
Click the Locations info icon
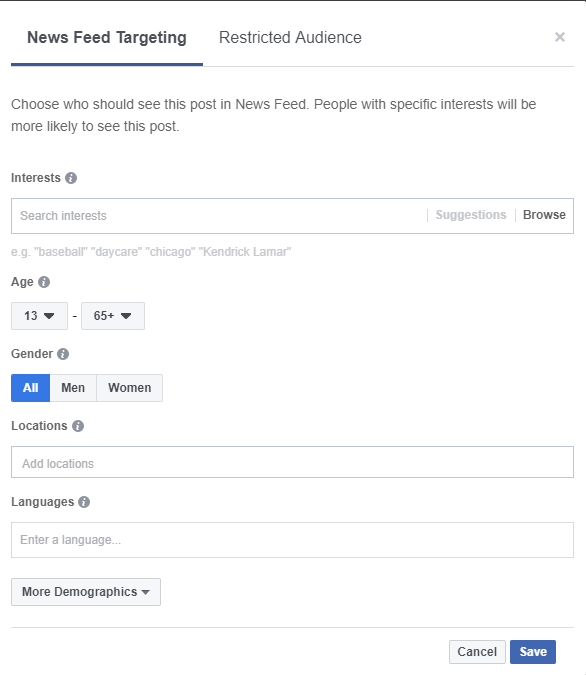[x=78, y=426]
